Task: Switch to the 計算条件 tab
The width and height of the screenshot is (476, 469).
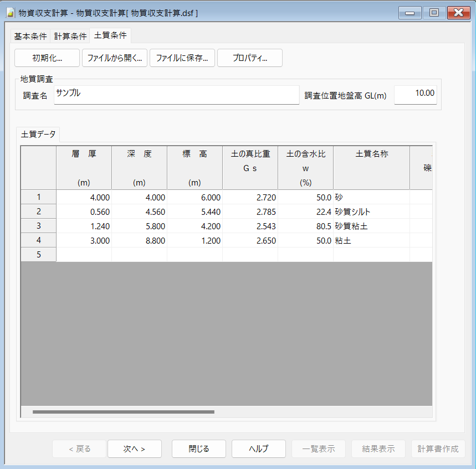Action: (x=70, y=36)
